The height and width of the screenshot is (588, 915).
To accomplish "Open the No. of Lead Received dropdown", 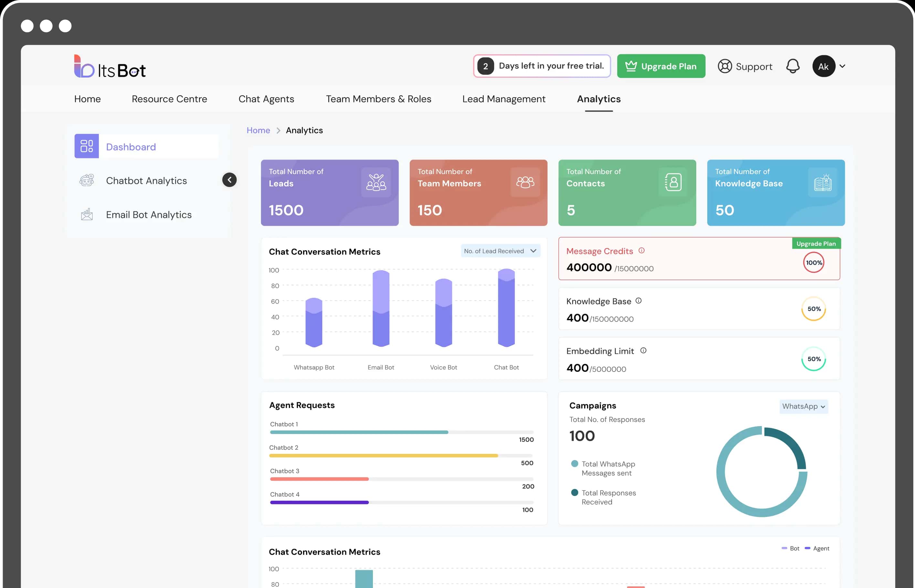I will click(500, 251).
